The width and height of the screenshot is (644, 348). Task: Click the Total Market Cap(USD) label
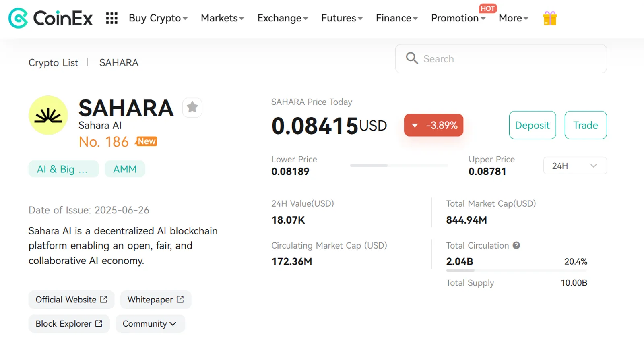[491, 204]
